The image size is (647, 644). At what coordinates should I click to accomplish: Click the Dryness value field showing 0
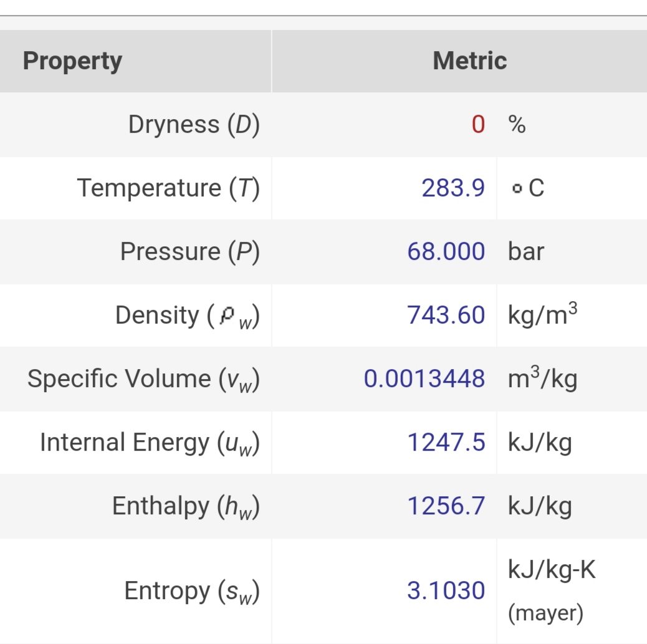(477, 125)
